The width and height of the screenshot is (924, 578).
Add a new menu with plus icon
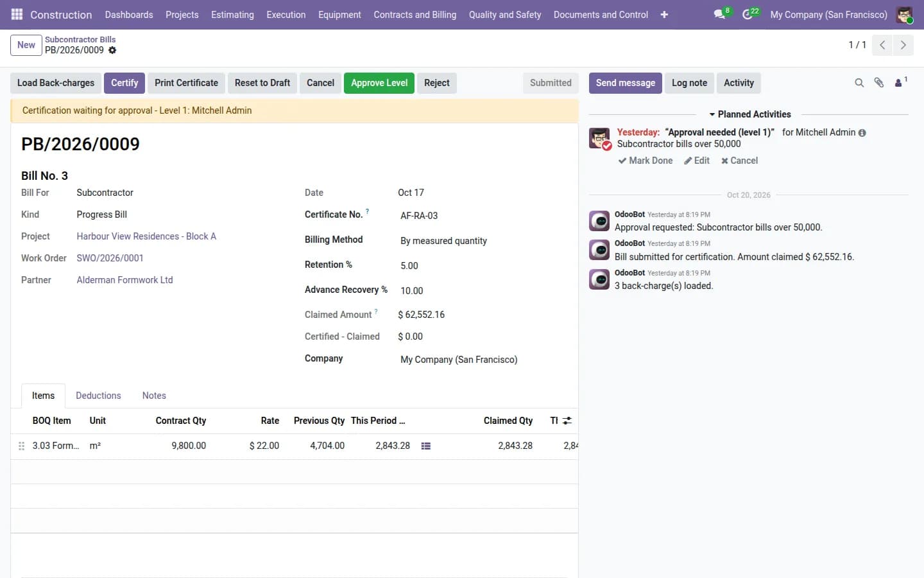(x=664, y=14)
